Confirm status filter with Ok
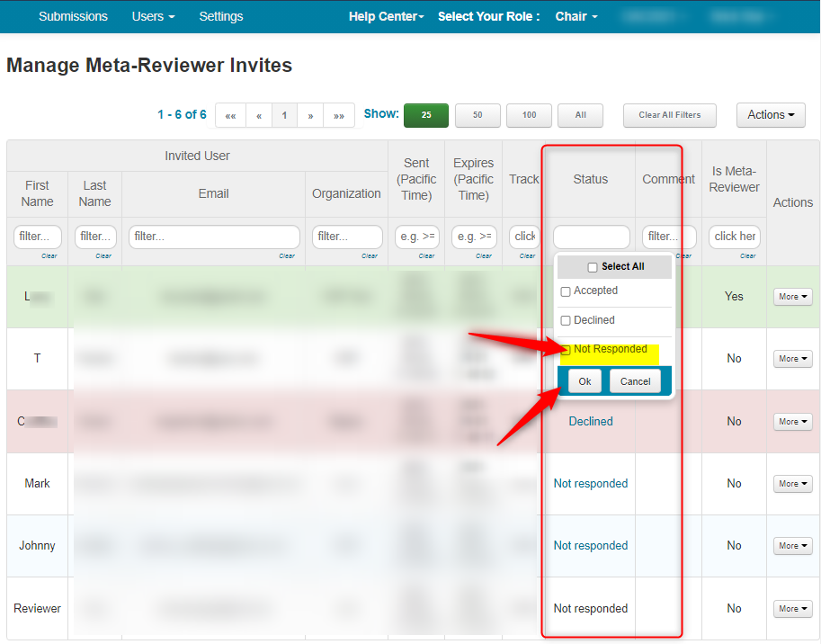The image size is (821, 644). click(x=585, y=381)
